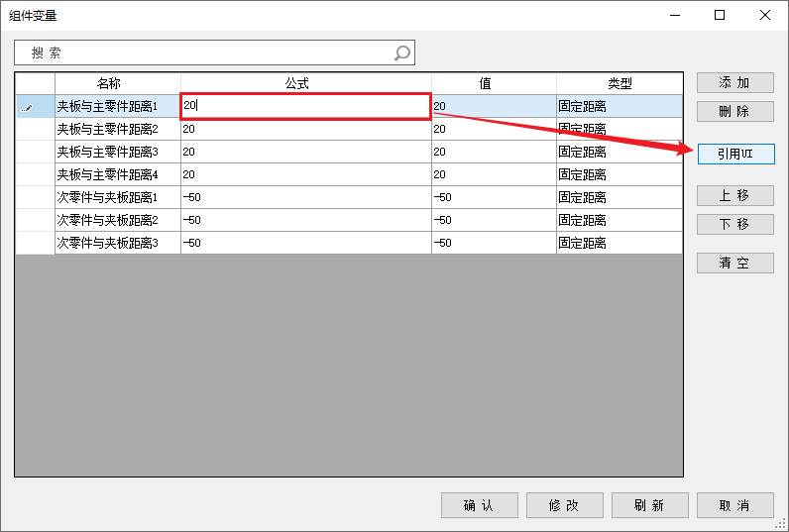
Task: Click the formula cell of 次零件与夹板距离2
Action: click(x=306, y=220)
